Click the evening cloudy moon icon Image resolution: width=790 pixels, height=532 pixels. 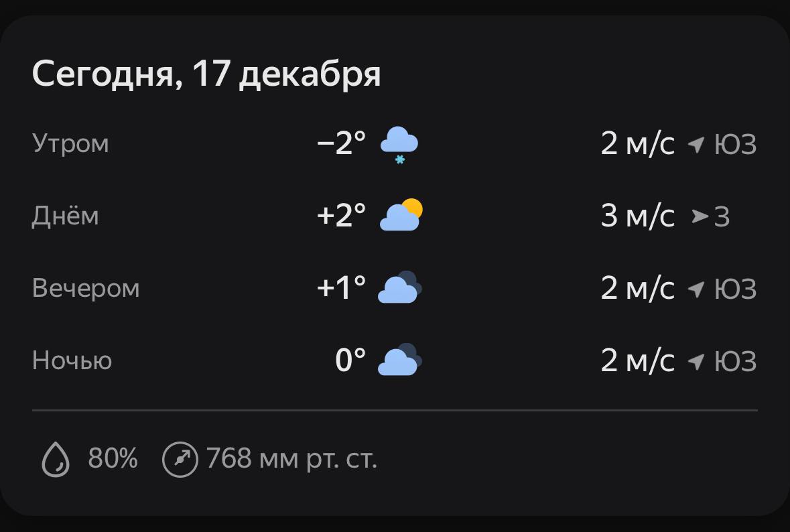[x=400, y=288]
